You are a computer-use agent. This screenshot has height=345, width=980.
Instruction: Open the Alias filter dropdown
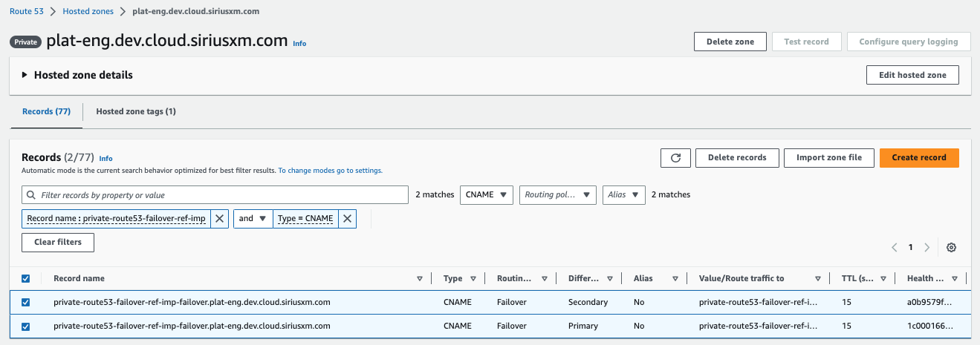624,194
